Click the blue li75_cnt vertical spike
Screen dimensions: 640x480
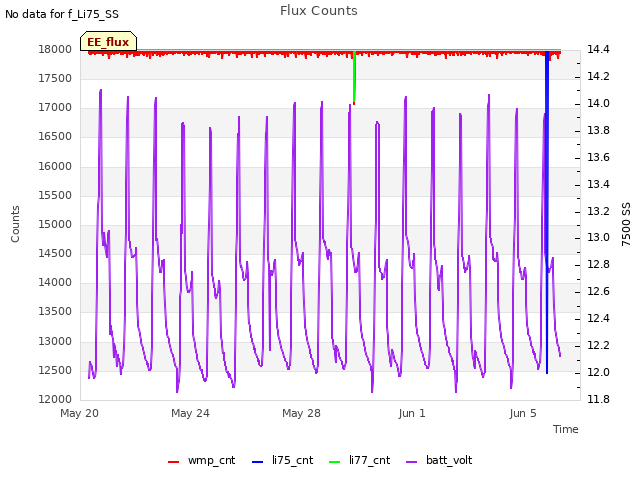(x=547, y=212)
